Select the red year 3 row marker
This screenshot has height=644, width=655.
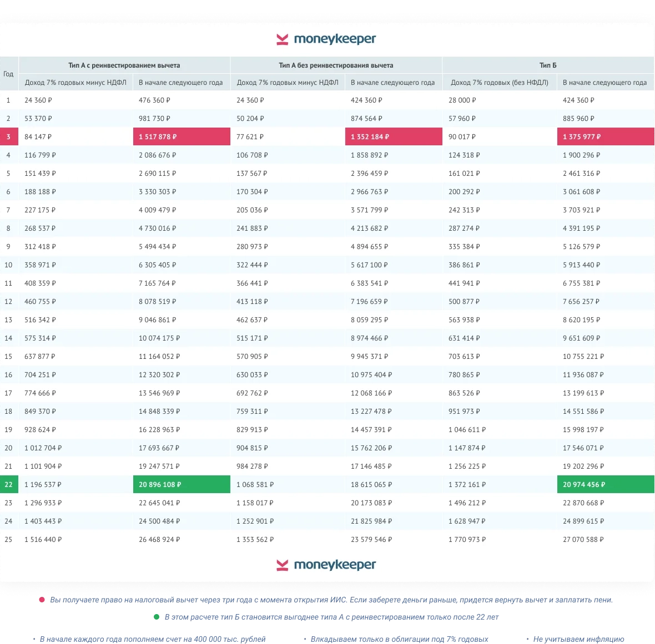coord(9,136)
